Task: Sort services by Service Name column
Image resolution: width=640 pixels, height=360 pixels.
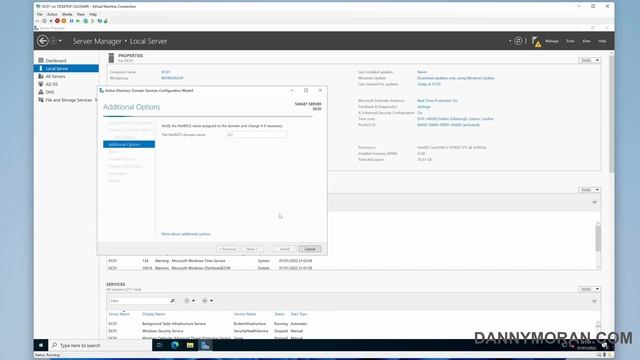Action: 245,314
